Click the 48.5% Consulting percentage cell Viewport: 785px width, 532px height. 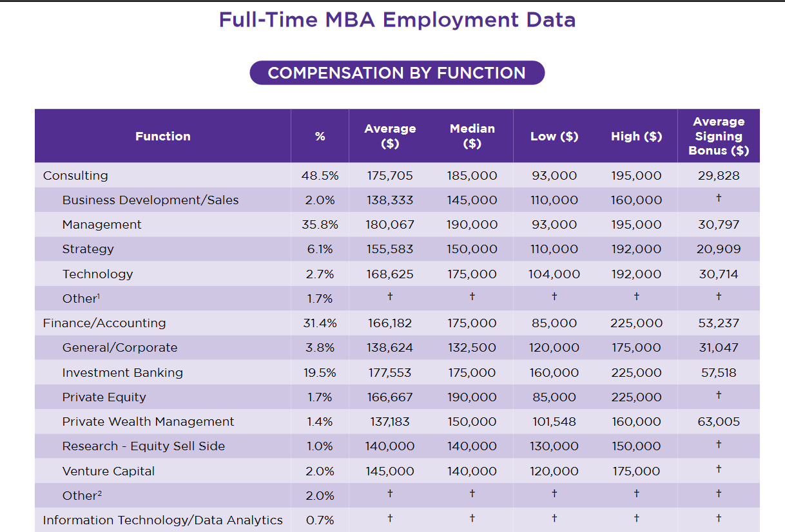(x=320, y=175)
